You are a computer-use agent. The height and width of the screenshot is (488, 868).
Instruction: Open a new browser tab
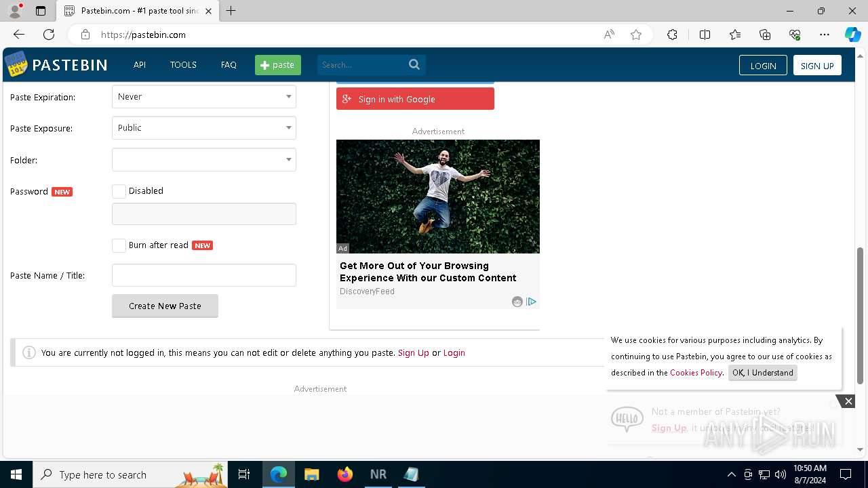[x=231, y=11]
